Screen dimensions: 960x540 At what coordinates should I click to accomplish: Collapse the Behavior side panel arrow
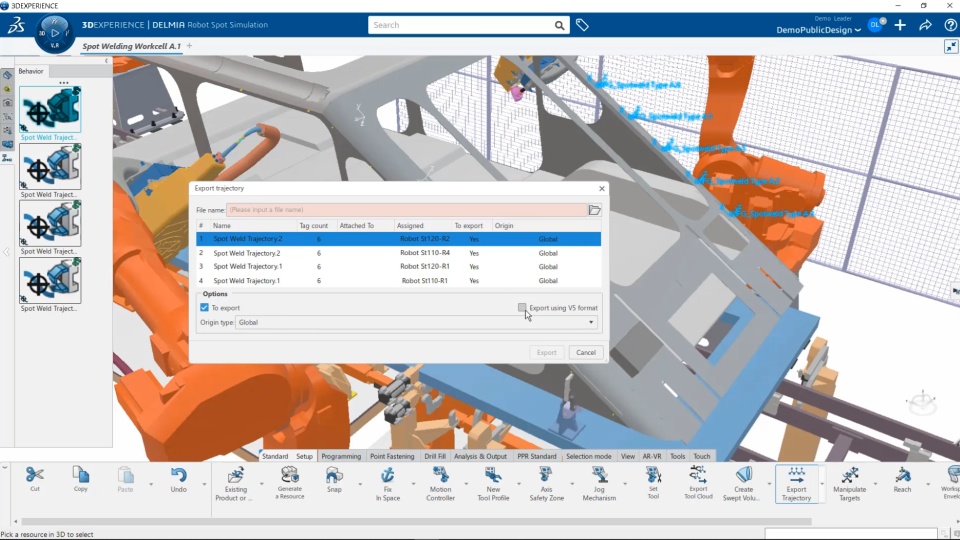[x=107, y=61]
